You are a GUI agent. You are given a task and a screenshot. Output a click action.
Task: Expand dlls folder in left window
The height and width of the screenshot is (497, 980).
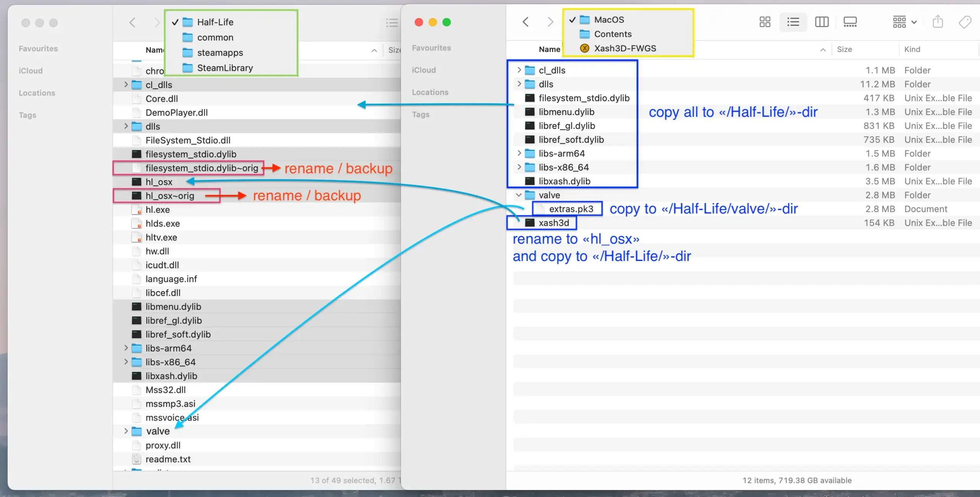click(126, 126)
